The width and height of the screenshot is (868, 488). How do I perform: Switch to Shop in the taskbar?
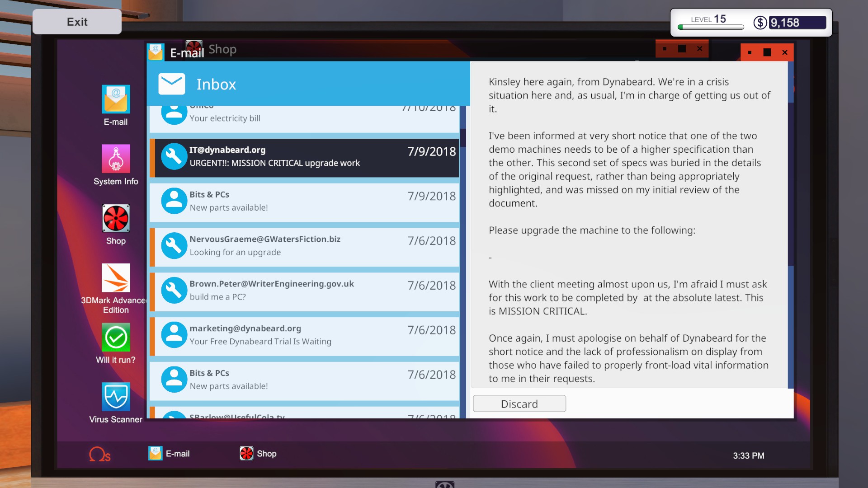tap(258, 453)
